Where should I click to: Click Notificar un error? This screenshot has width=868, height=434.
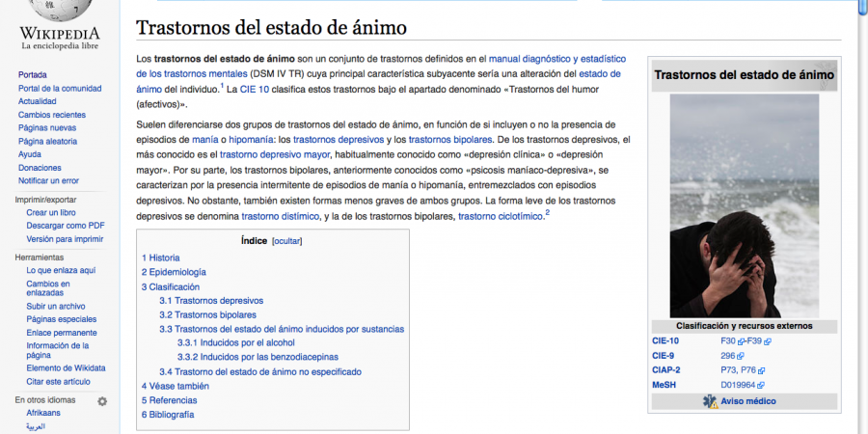pos(49,180)
